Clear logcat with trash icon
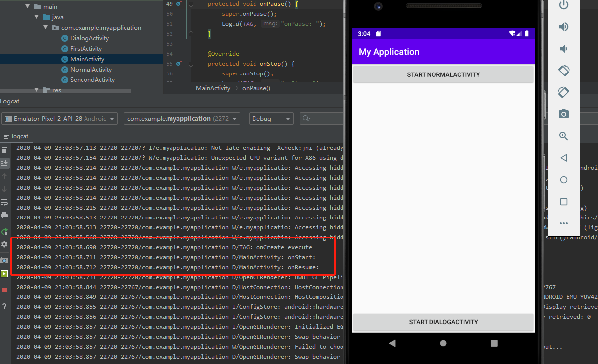 click(x=4, y=150)
